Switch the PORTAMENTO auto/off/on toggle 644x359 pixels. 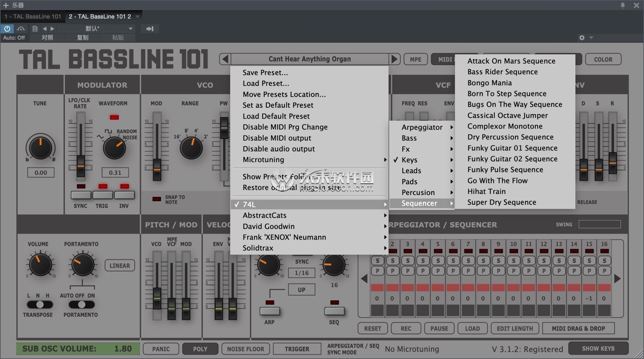81,304
